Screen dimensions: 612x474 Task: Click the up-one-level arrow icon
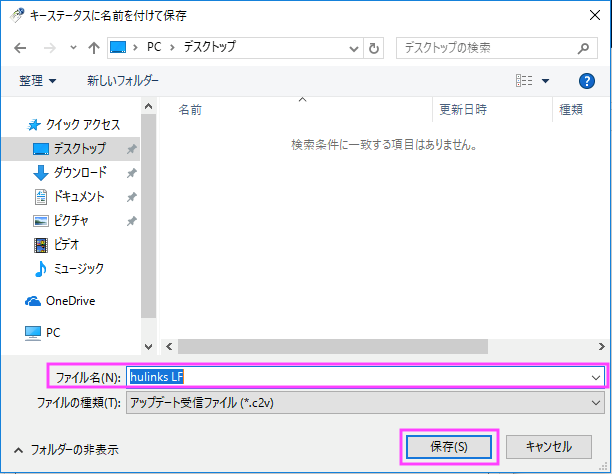tap(93, 48)
